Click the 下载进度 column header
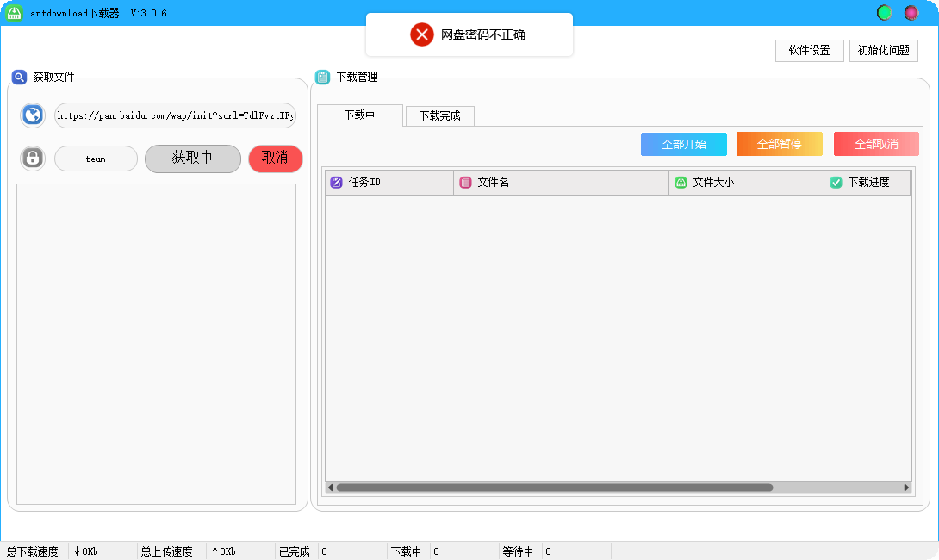 point(867,182)
